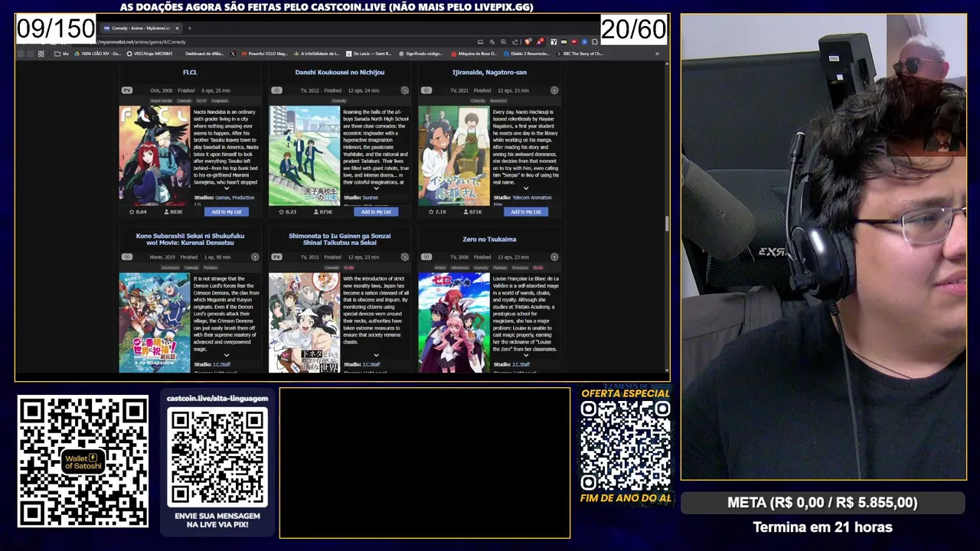Screen dimensions: 980x551
Task: Click the broadcast icon on Shimoneta card
Action: (x=404, y=257)
